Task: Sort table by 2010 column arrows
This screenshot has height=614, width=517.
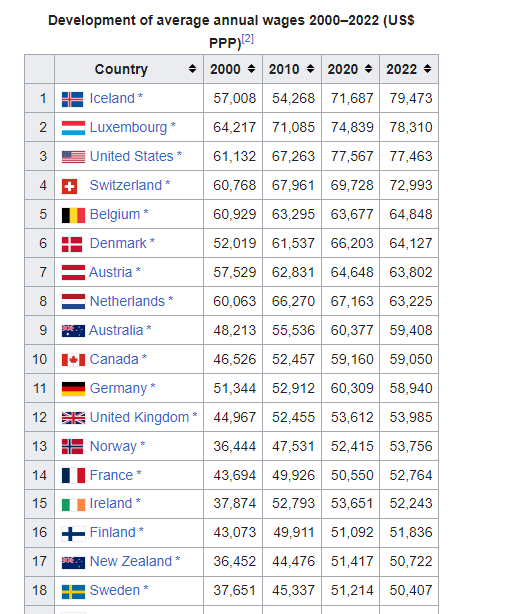Action: 310,69
